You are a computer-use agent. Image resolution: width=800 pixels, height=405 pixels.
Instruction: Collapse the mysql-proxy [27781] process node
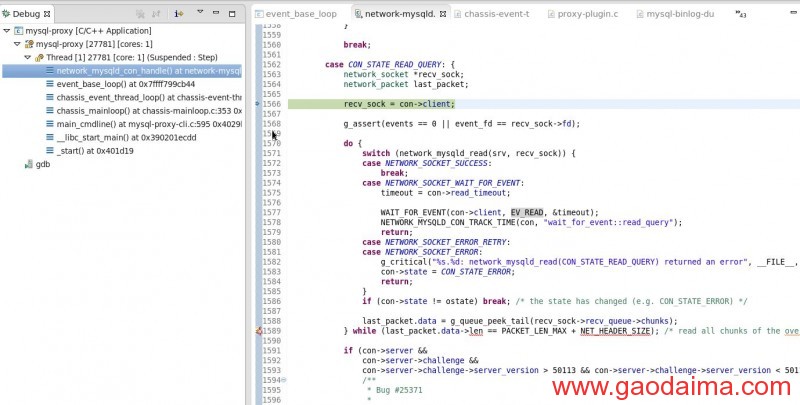pos(17,44)
